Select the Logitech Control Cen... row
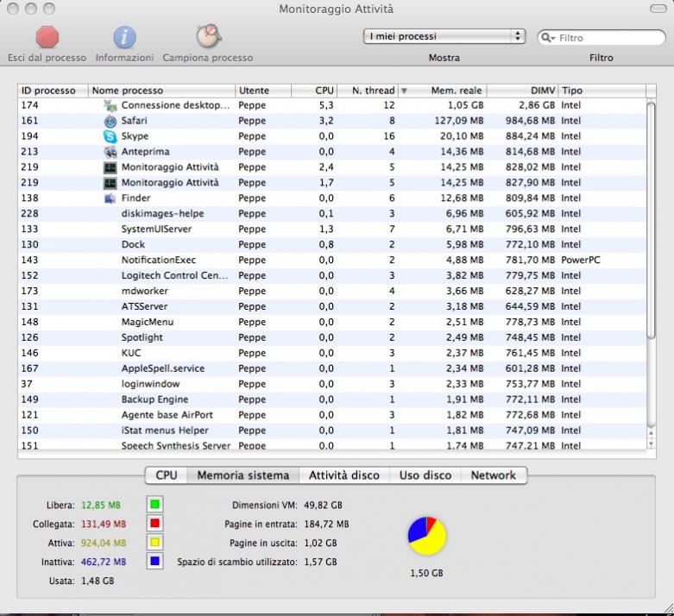 pyautogui.click(x=332, y=275)
